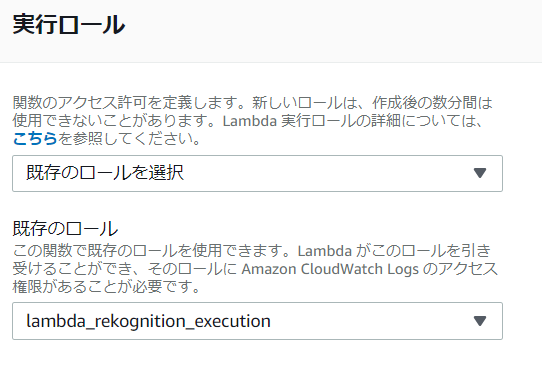Select the 実行ロール section heading
The image size is (542, 365).
[x=69, y=25]
